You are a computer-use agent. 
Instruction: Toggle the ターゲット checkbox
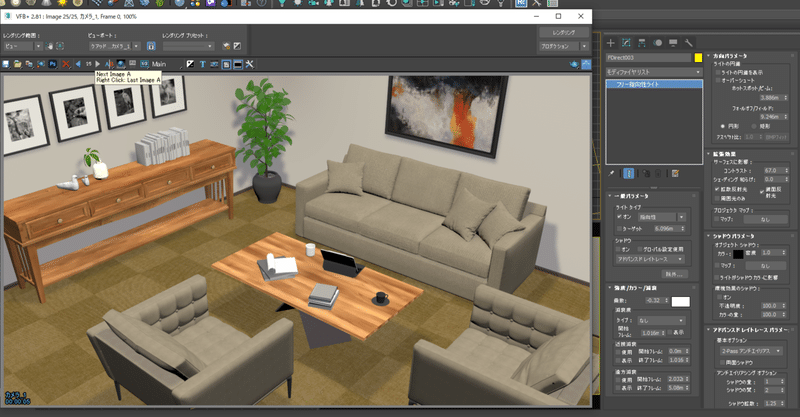[x=620, y=229]
